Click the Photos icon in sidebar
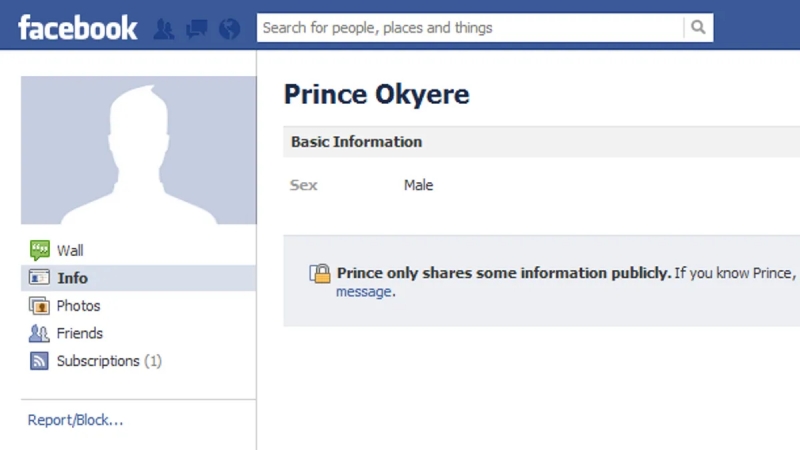The width and height of the screenshot is (800, 450). point(39,306)
